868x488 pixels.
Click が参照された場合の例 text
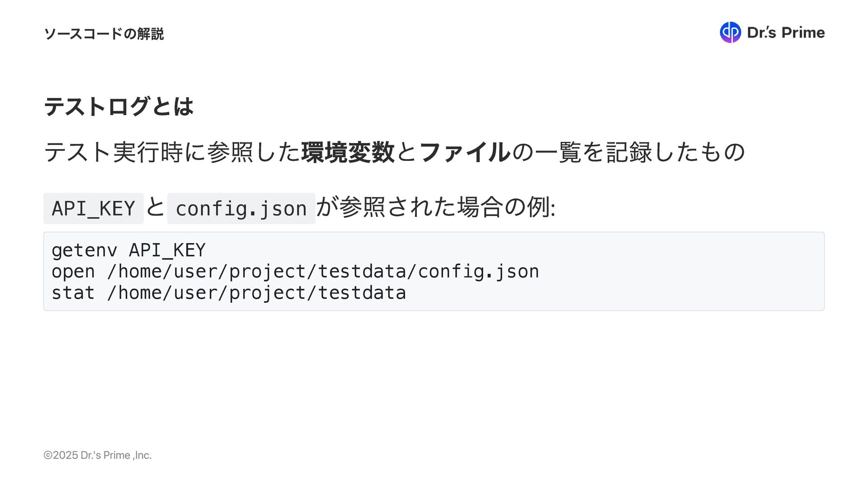pyautogui.click(x=435, y=207)
